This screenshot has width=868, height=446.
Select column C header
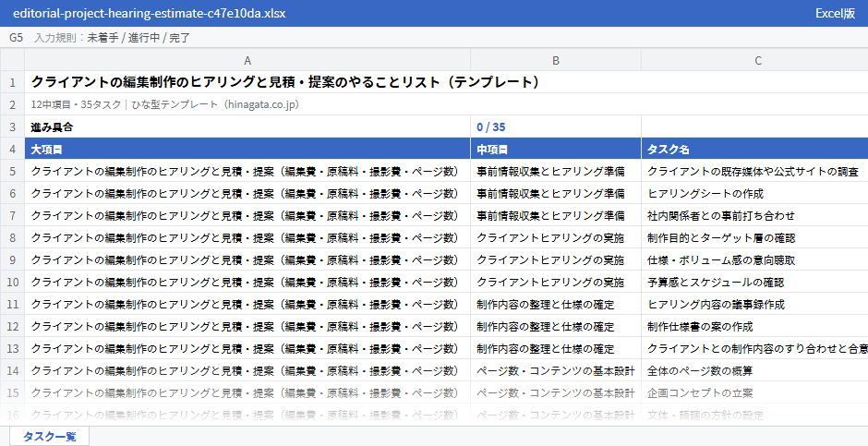click(754, 60)
